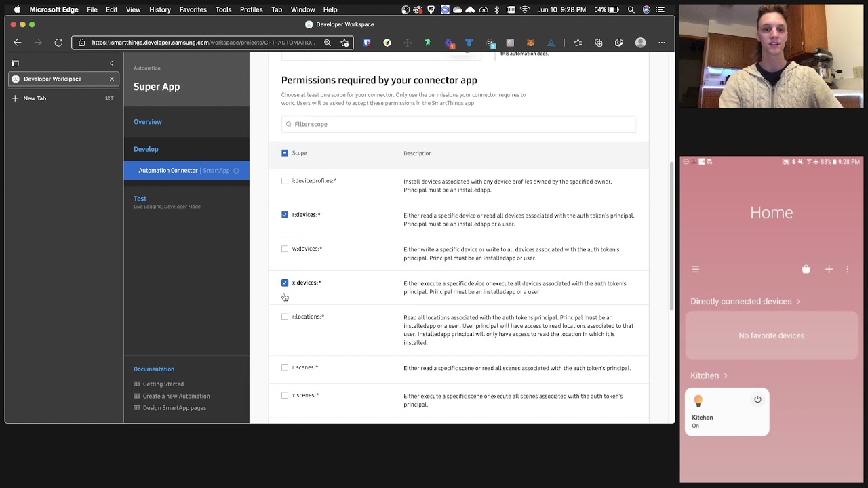The width and height of the screenshot is (868, 488).
Task: Collapse the vertical tabs pane
Action: tap(112, 63)
